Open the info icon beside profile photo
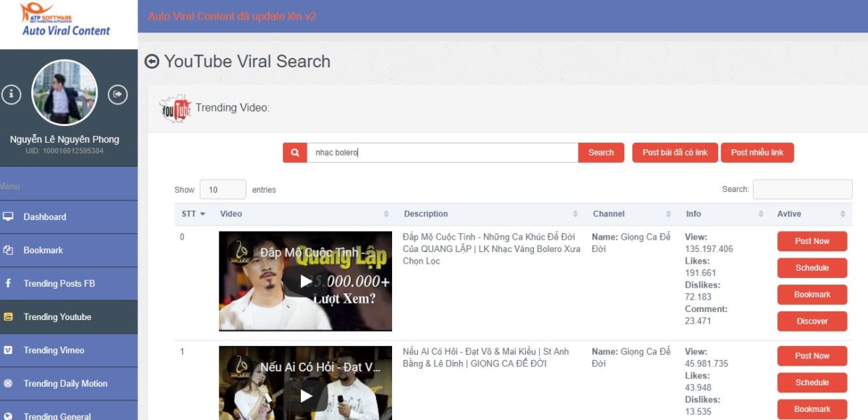The width and height of the screenshot is (868, 420). click(x=11, y=94)
